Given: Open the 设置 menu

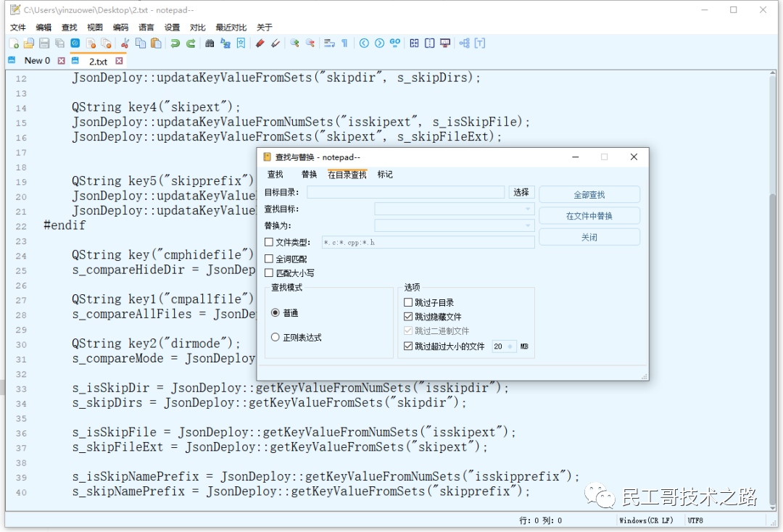Looking at the screenshot, I should 172,28.
